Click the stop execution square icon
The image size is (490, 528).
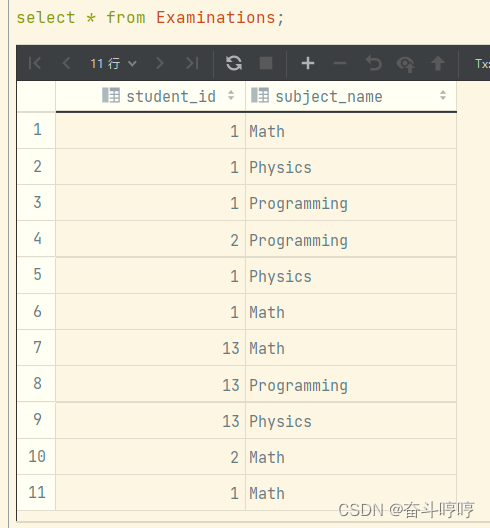[x=266, y=63]
